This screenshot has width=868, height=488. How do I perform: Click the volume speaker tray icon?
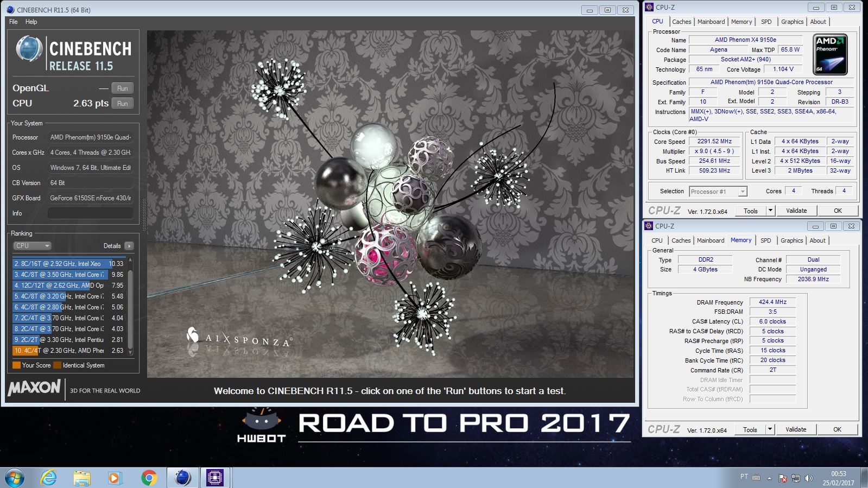809,478
